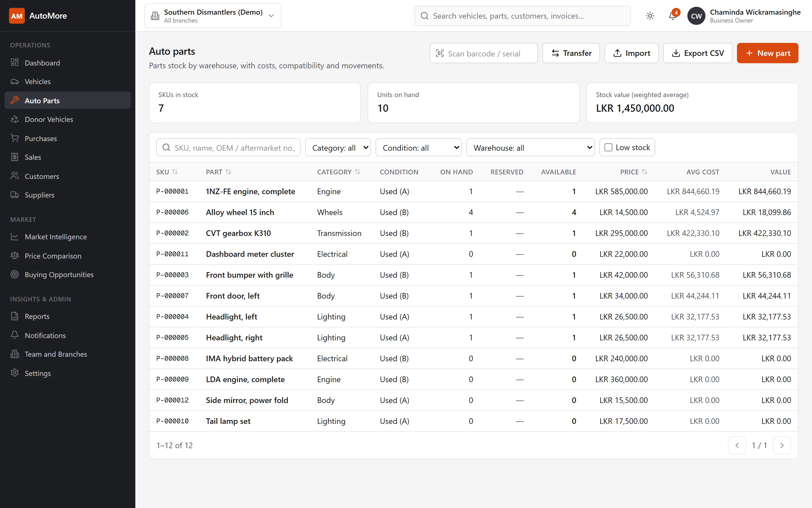The width and height of the screenshot is (812, 508).
Task: Click the CW user avatar
Action: [x=696, y=16]
